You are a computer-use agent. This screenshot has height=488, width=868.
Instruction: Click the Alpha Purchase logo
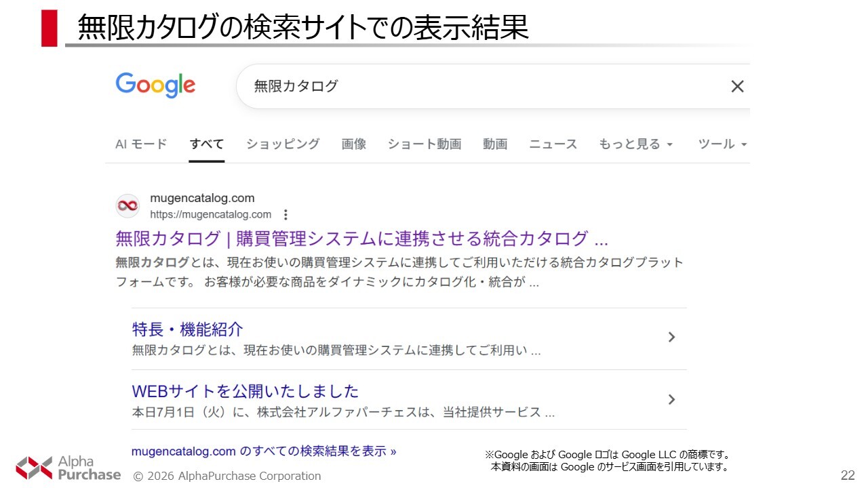coord(68,468)
